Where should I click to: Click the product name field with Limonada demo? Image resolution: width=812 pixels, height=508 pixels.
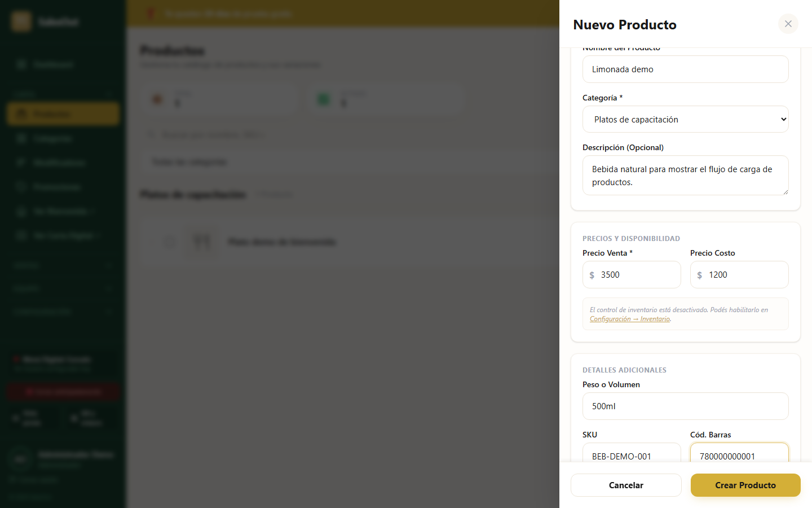(685, 69)
